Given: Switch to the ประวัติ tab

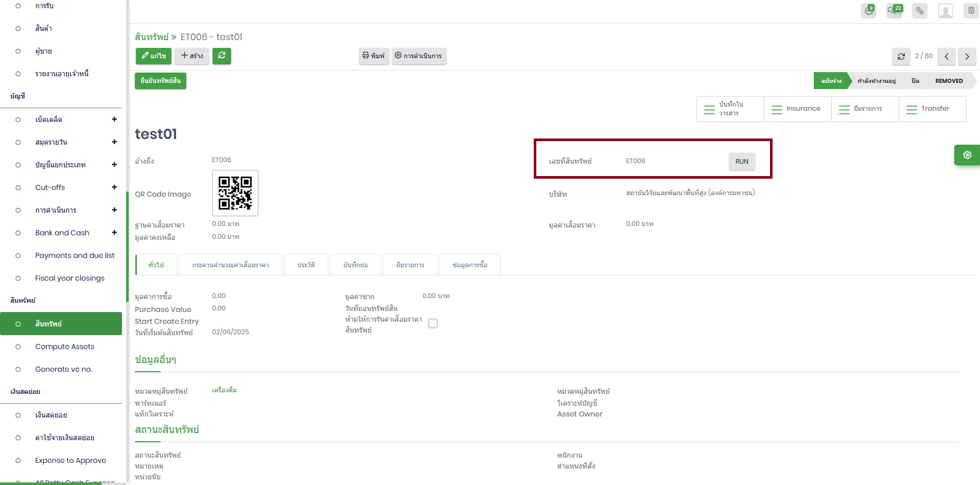Looking at the screenshot, I should tap(306, 265).
